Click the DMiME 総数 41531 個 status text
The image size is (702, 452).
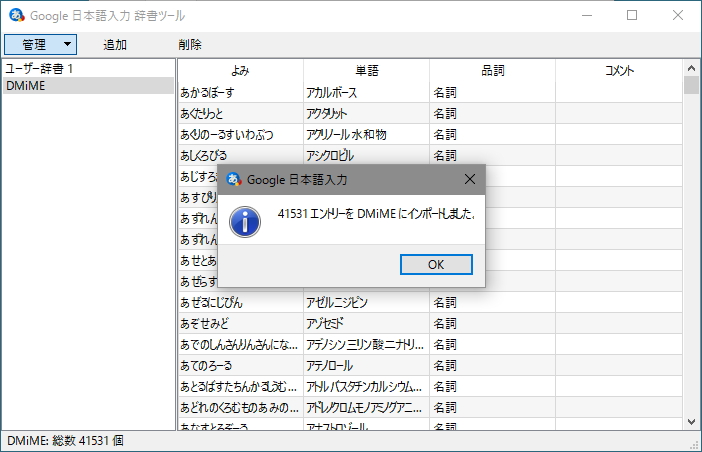pos(65,441)
